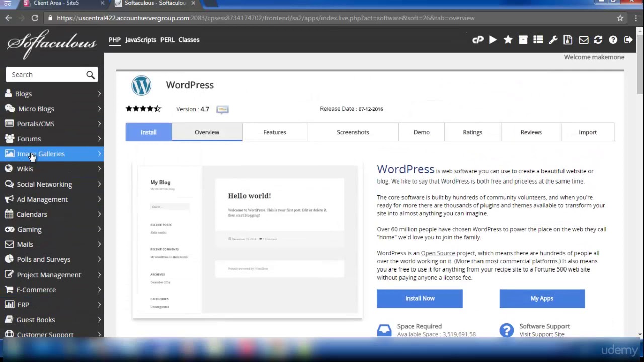Open the E-Commerce category
Screen dimensions: 644x362
coord(52,290)
